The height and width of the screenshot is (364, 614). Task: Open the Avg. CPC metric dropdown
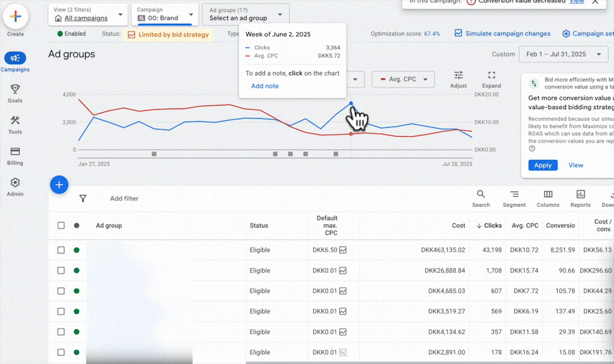coord(403,79)
